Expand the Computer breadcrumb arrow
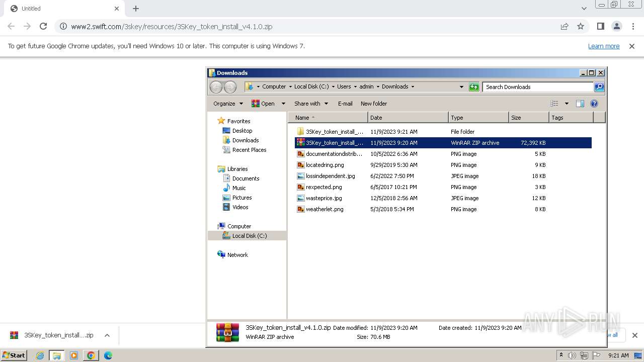This screenshot has width=644, height=362. pyautogui.click(x=290, y=86)
